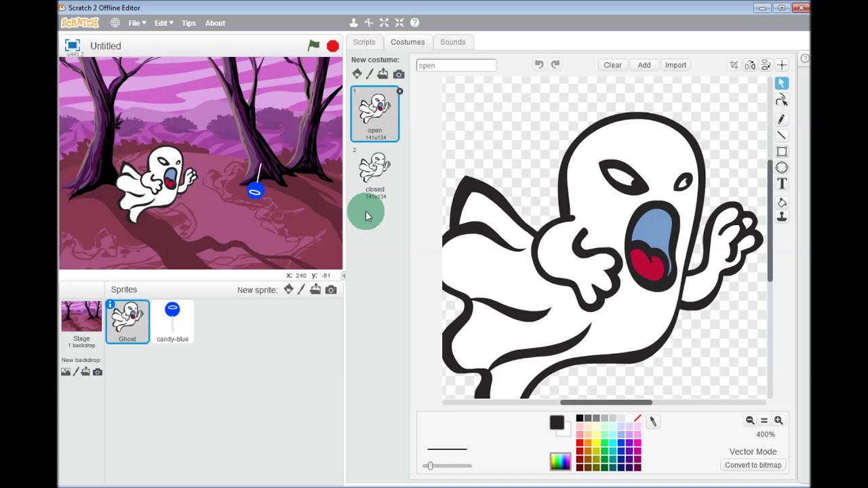
Task: Select the Grow sprite toolbar icon
Action: (384, 23)
